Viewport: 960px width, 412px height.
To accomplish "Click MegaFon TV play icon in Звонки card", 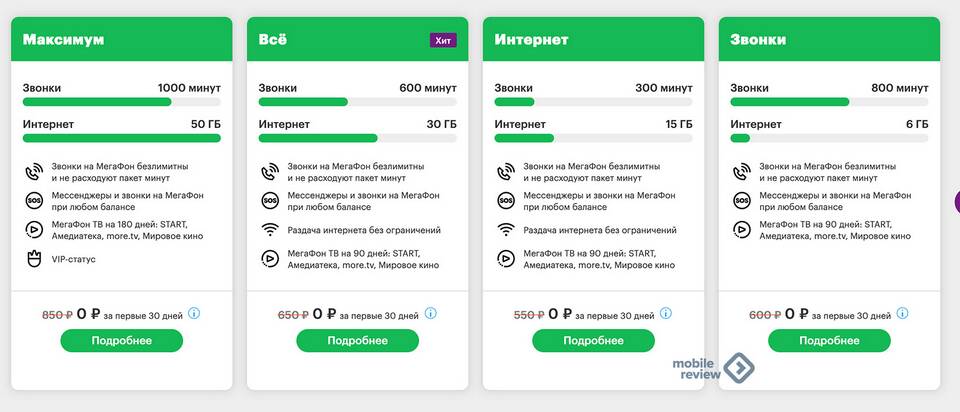I will point(741,230).
